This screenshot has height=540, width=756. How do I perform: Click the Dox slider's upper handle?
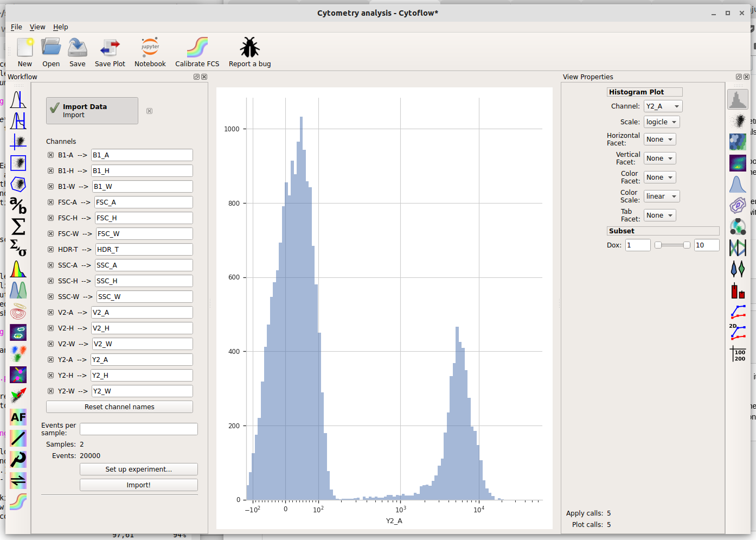click(x=687, y=245)
